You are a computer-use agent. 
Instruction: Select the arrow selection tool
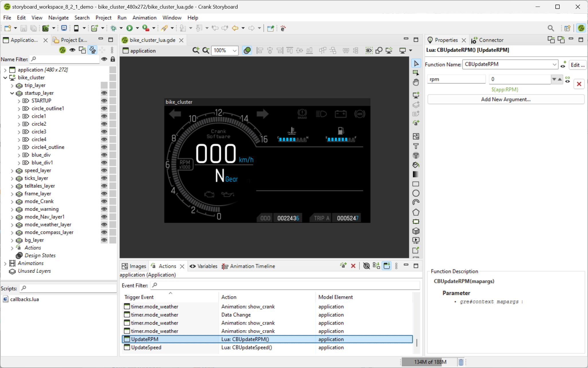point(416,64)
